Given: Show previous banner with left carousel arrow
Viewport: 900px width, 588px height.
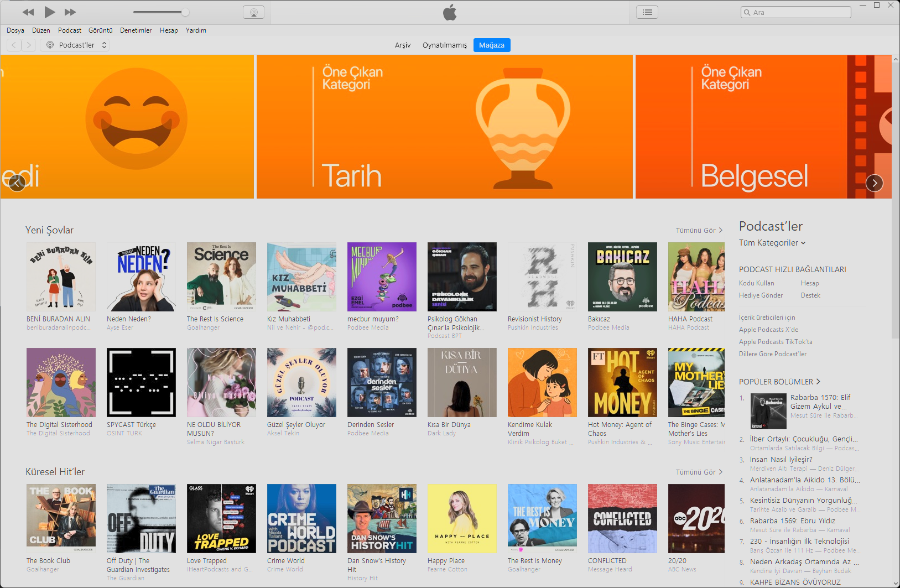Looking at the screenshot, I should tap(17, 183).
